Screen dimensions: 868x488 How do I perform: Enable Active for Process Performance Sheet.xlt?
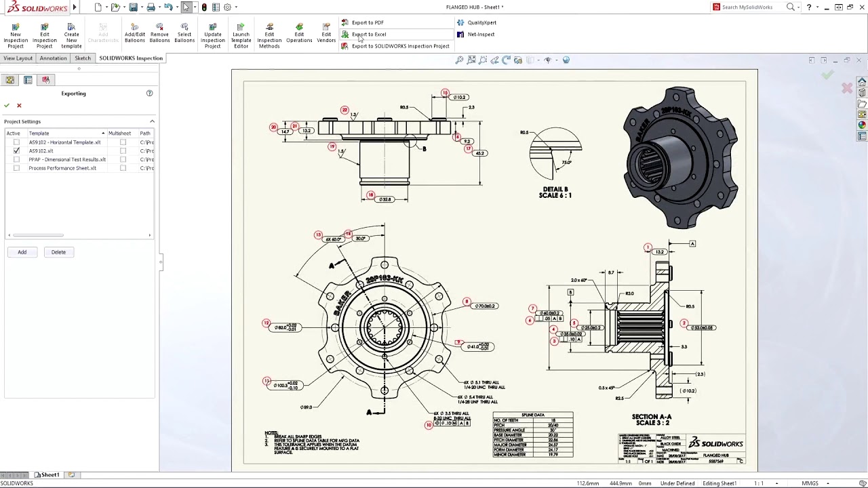click(x=16, y=168)
